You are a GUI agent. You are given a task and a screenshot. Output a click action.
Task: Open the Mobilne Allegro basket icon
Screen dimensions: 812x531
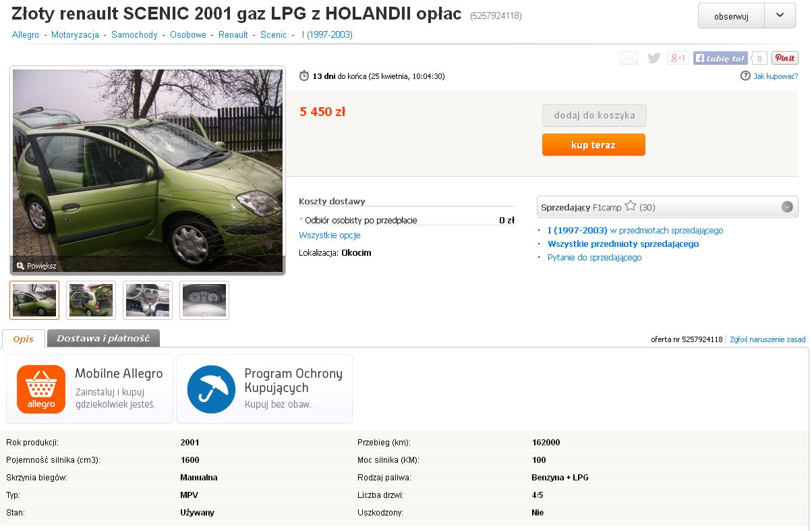[x=41, y=389]
